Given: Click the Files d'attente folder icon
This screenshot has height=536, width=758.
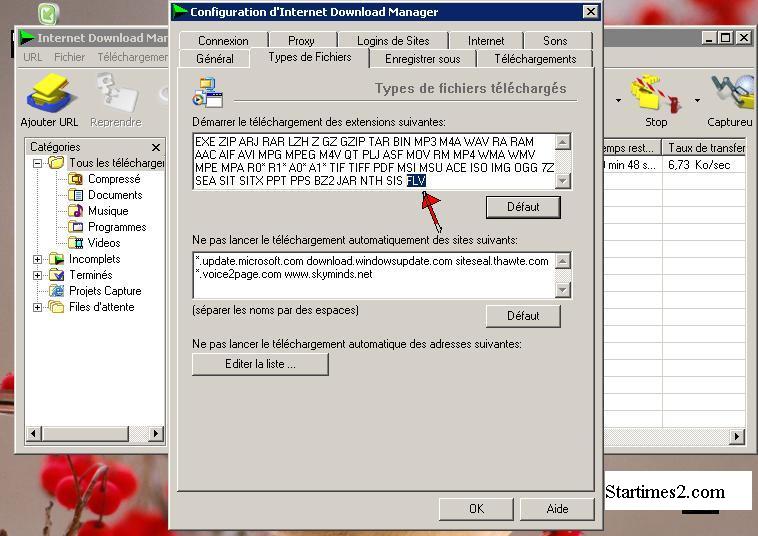Looking at the screenshot, I should (57, 306).
